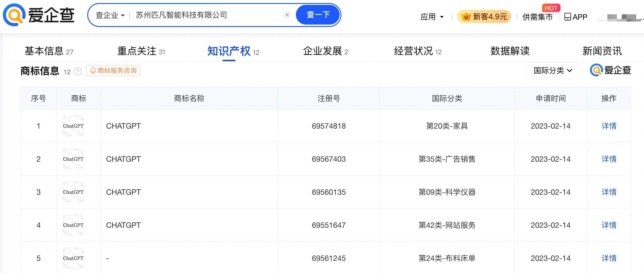Open the 经营状况 tab

[418, 51]
